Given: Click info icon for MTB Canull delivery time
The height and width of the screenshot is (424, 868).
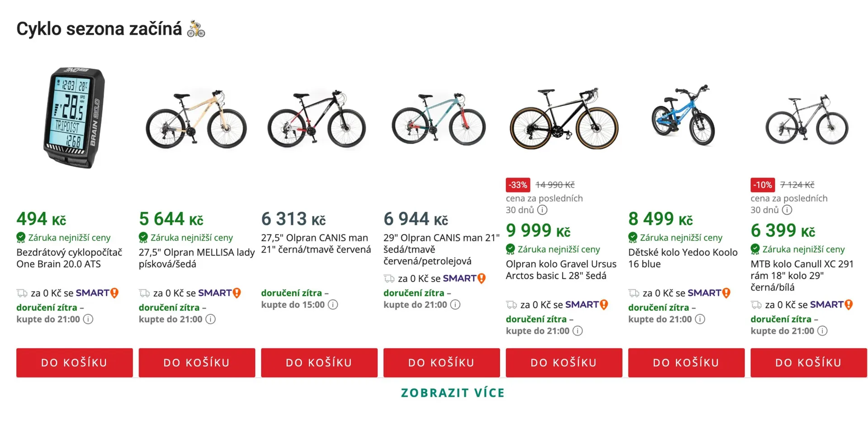Looking at the screenshot, I should pyautogui.click(x=822, y=331).
